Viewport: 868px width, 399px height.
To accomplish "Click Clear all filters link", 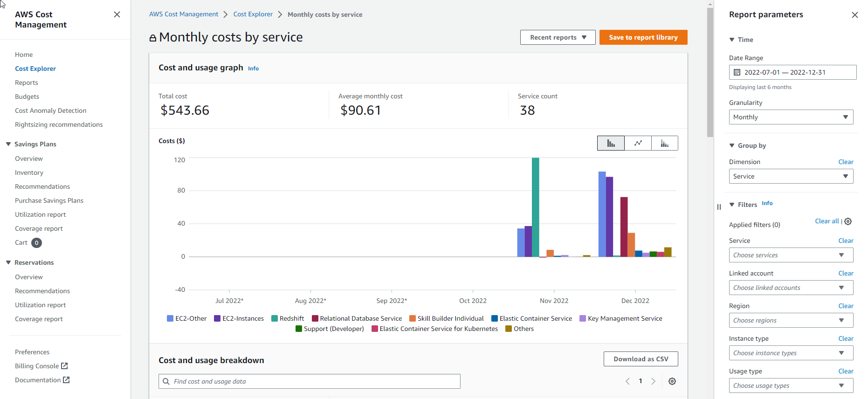I will 827,221.
